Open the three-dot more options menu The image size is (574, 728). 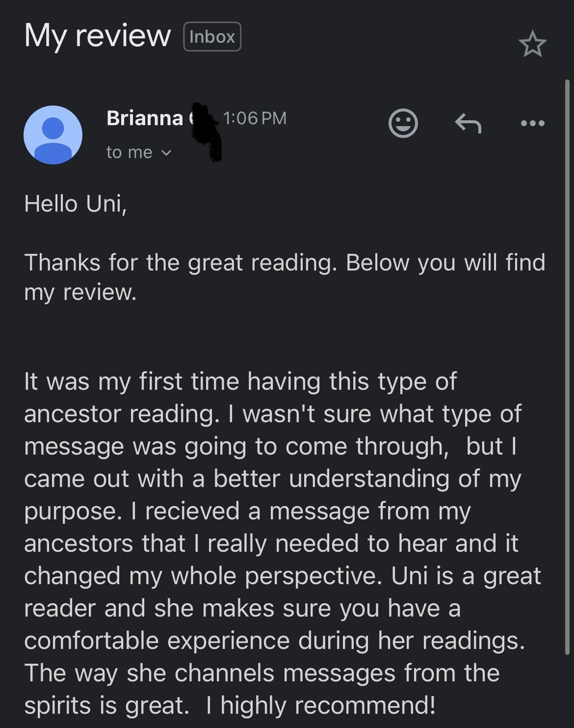pyautogui.click(x=533, y=123)
